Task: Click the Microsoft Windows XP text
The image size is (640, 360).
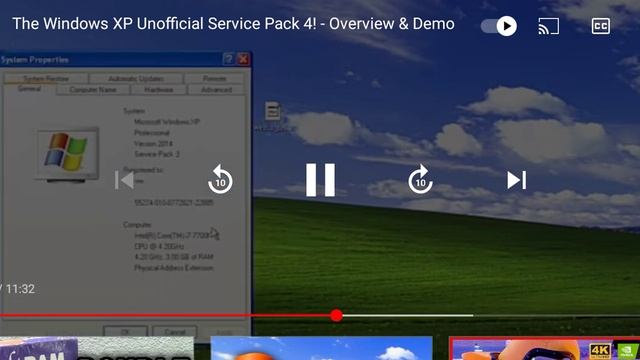Action: click(167, 122)
